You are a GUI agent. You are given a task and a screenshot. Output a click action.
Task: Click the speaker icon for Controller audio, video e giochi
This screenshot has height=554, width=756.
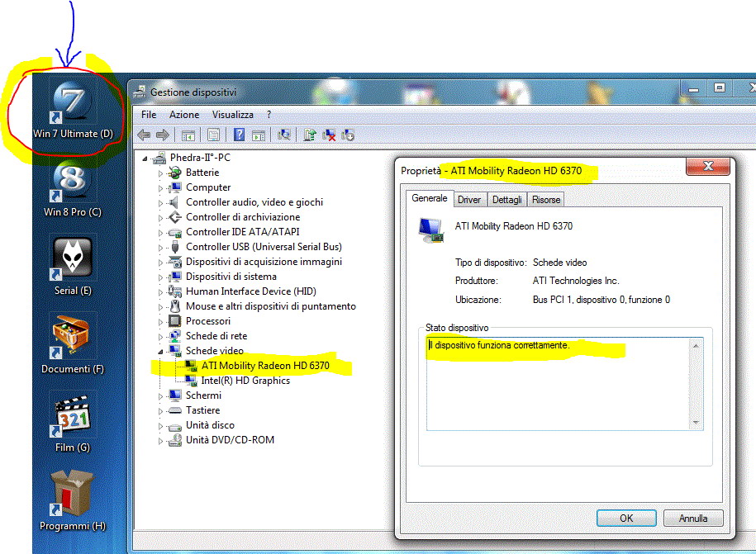click(174, 202)
